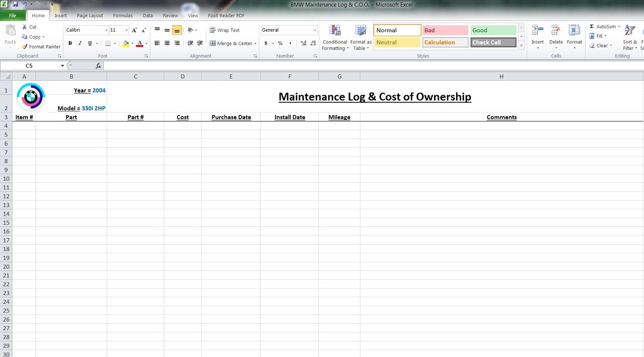Apply the red font color

(x=140, y=43)
